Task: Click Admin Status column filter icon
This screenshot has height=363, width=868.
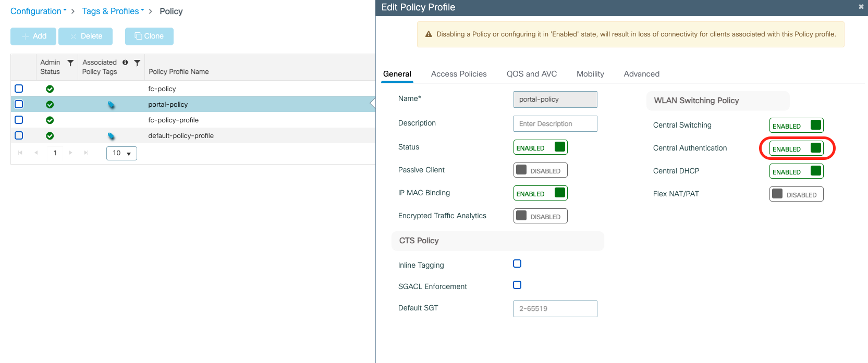Action: (x=70, y=63)
